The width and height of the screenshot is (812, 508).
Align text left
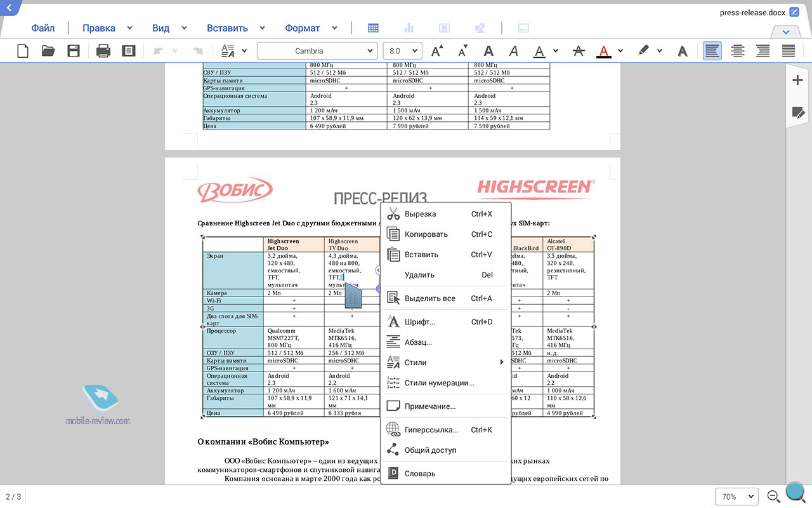pos(712,51)
